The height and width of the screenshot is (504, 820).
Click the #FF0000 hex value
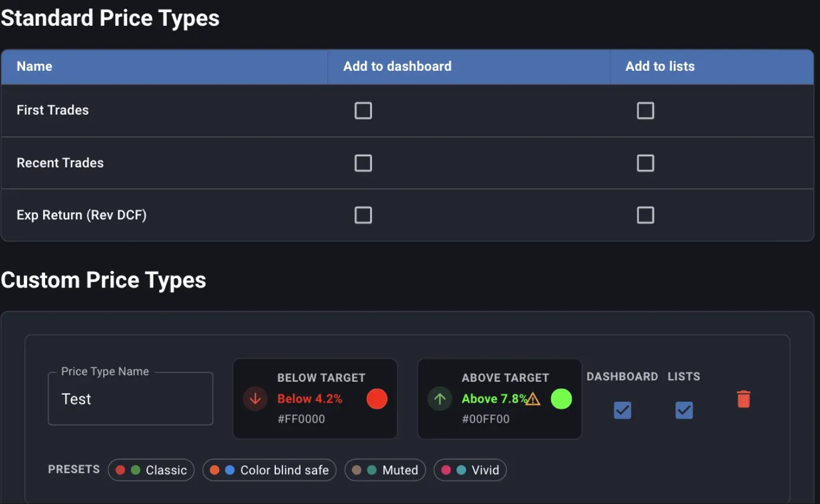click(x=301, y=419)
